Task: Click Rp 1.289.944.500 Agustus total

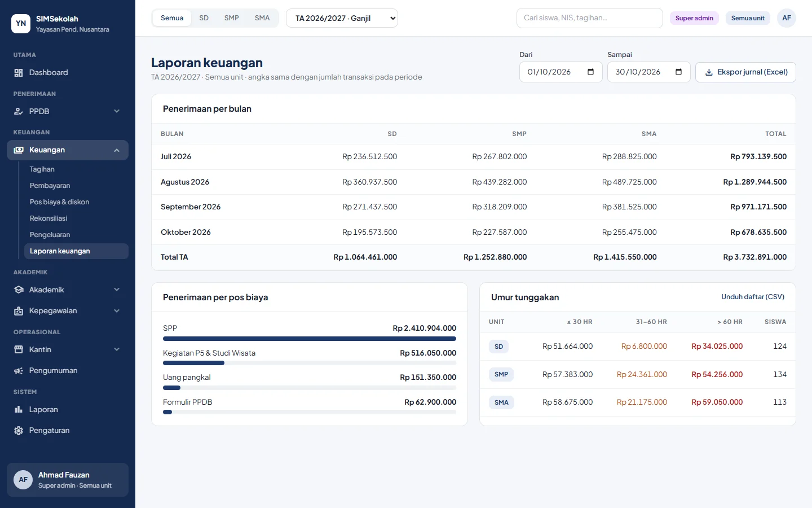Action: (x=755, y=182)
